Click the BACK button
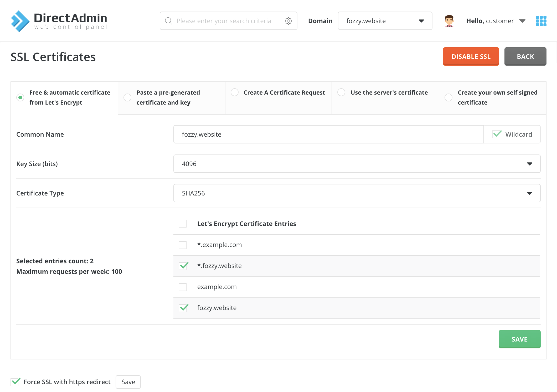This screenshot has height=392, width=557. pyautogui.click(x=525, y=56)
